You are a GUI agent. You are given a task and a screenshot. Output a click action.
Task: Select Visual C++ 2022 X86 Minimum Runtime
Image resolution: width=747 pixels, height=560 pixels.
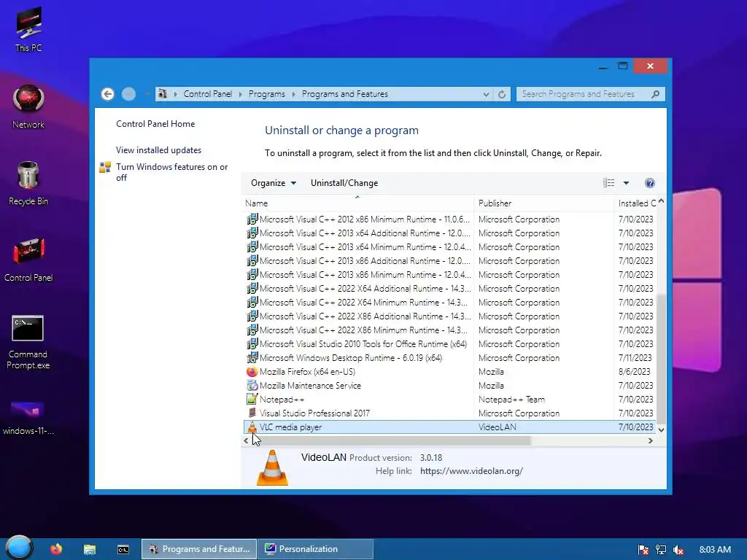pos(449,330)
